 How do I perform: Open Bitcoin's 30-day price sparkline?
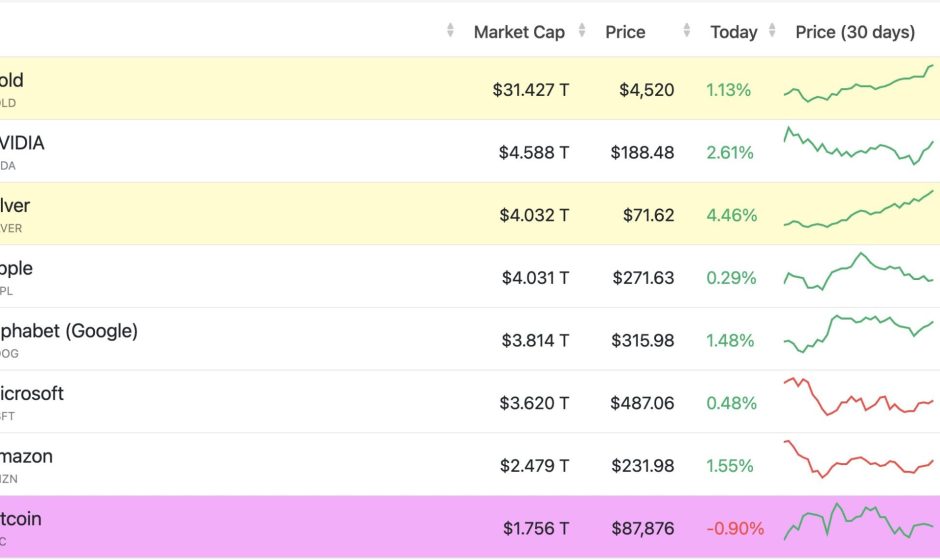(x=858, y=523)
